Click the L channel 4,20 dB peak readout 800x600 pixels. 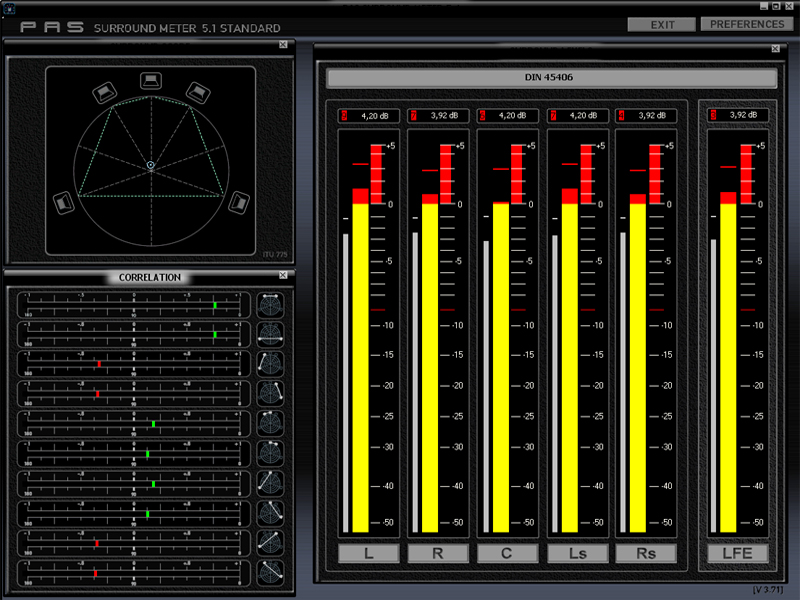(x=375, y=116)
